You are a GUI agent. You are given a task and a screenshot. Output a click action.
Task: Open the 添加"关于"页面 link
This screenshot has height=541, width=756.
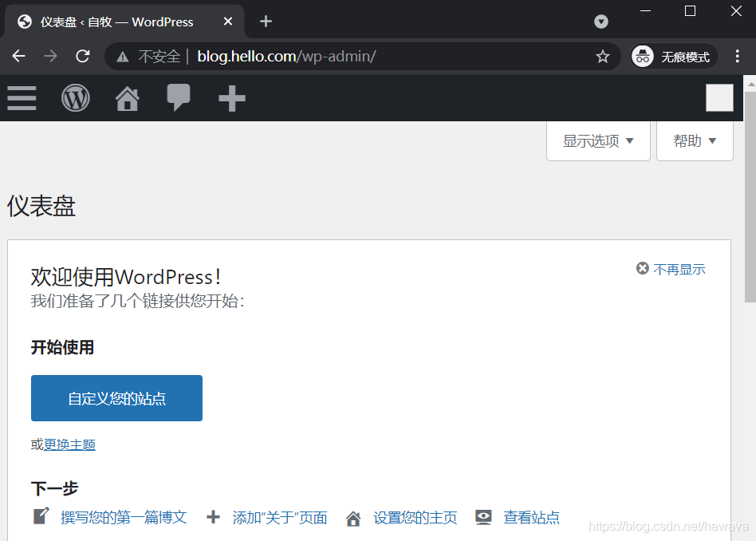[280, 517]
